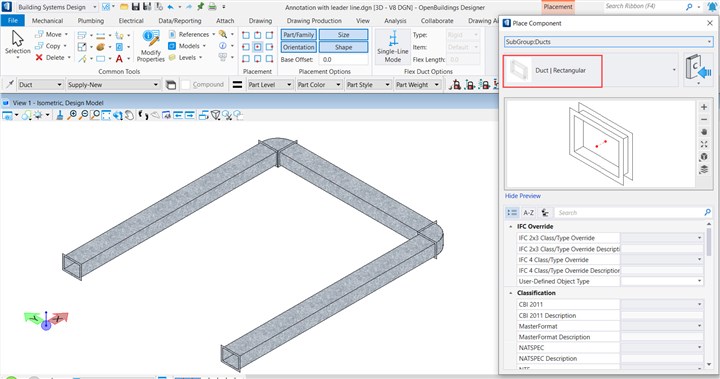Open the Models button
Image resolution: width=720 pixels, height=379 pixels.
tap(186, 45)
